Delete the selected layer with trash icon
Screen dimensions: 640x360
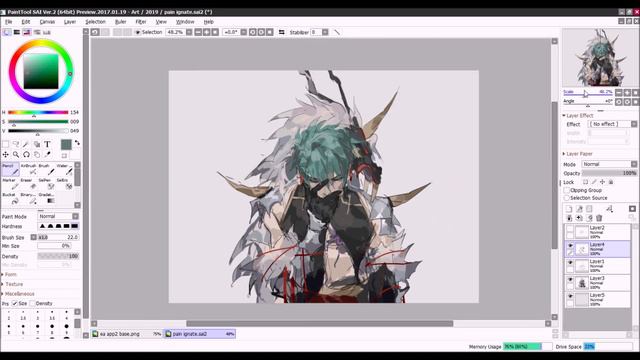(599, 218)
